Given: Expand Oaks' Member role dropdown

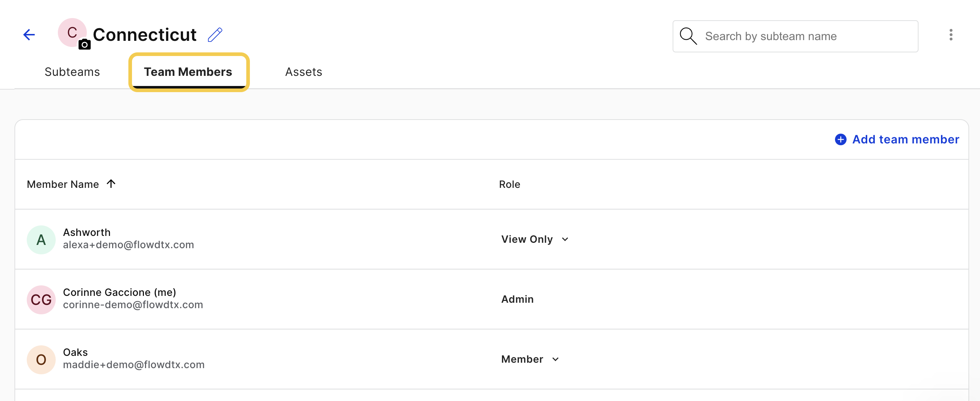Looking at the screenshot, I should (530, 359).
